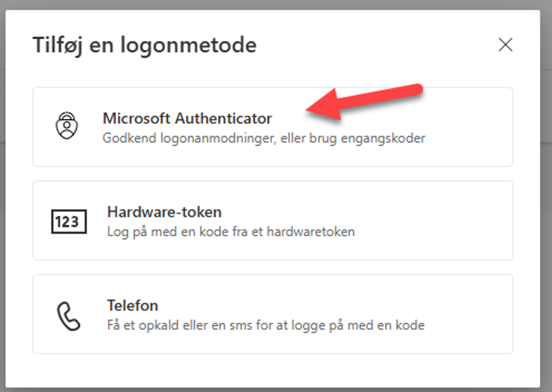The height and width of the screenshot is (392, 552).
Task: Click the Microsoft Authenticator padlock icon
Action: (x=67, y=126)
